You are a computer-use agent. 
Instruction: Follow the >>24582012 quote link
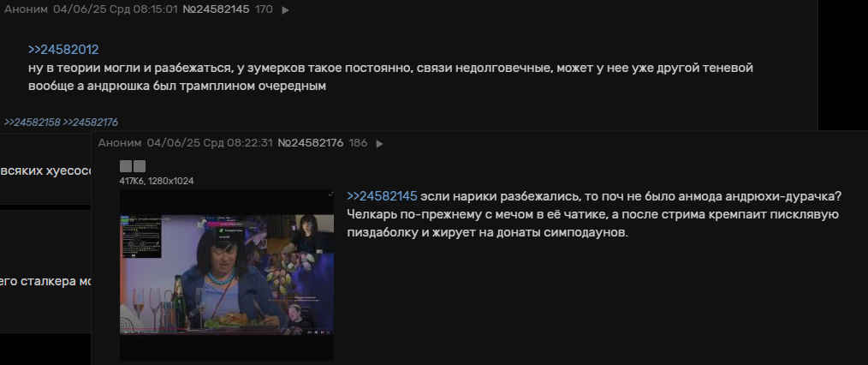[63, 50]
